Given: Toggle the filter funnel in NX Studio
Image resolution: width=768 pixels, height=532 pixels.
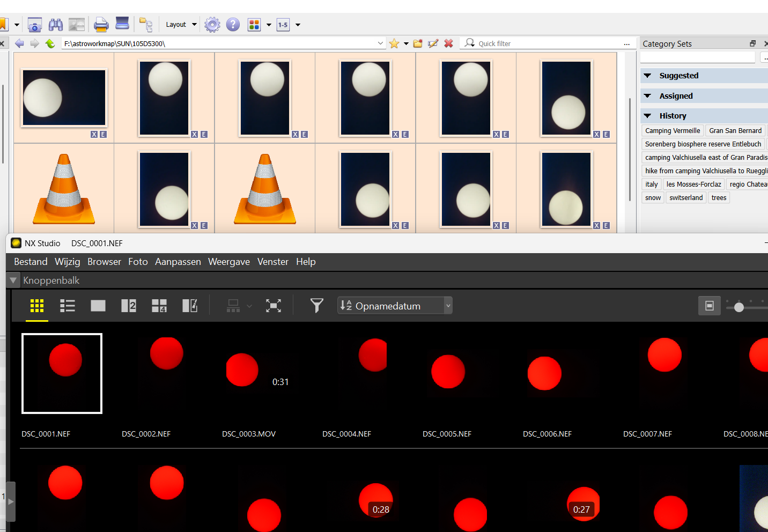Looking at the screenshot, I should 317,306.
